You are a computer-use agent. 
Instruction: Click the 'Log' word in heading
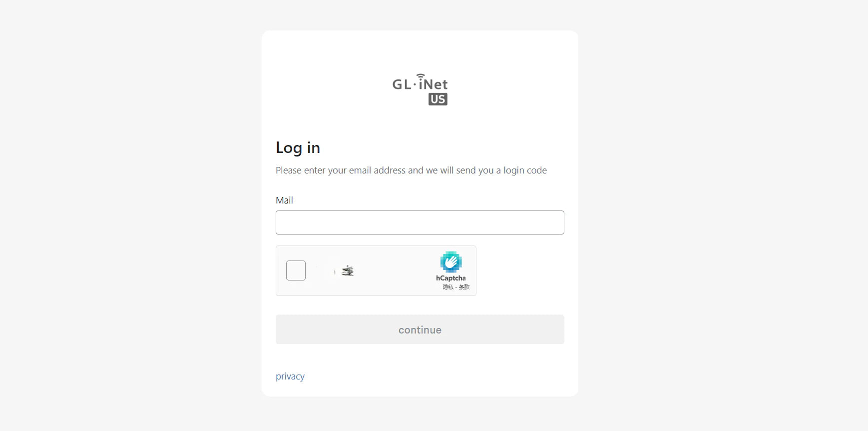click(x=289, y=148)
